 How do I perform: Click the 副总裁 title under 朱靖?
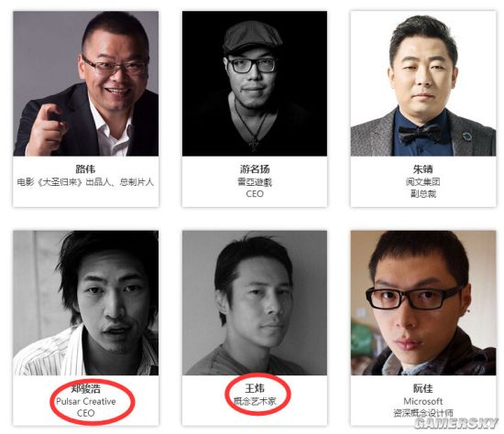423,194
